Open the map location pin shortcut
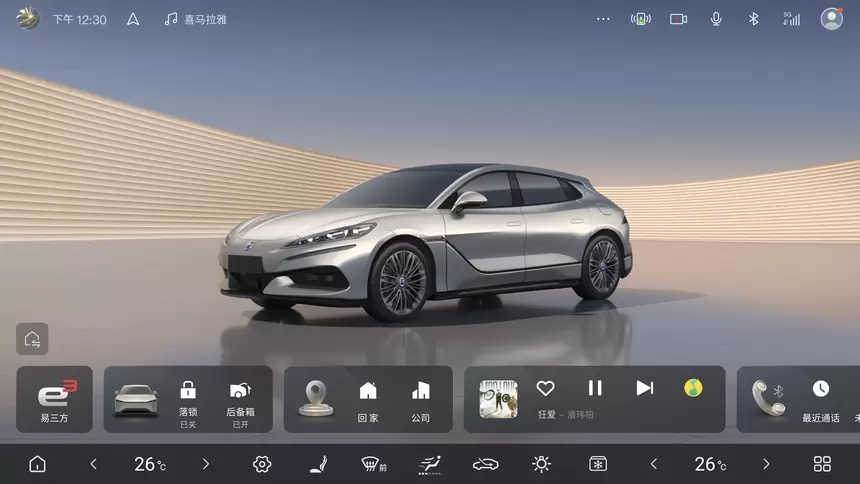 point(316,398)
